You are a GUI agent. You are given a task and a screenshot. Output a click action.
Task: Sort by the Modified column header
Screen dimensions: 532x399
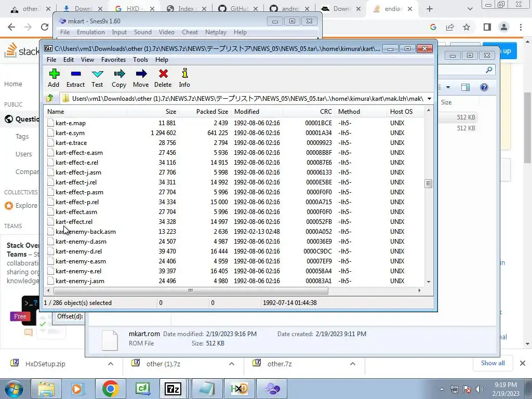coord(257,112)
